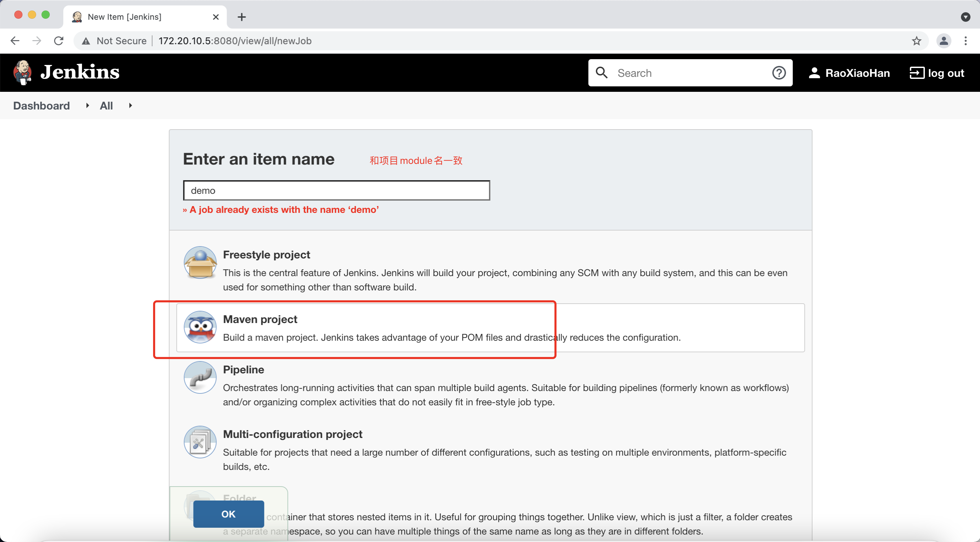Choose Pipeline title

click(244, 370)
